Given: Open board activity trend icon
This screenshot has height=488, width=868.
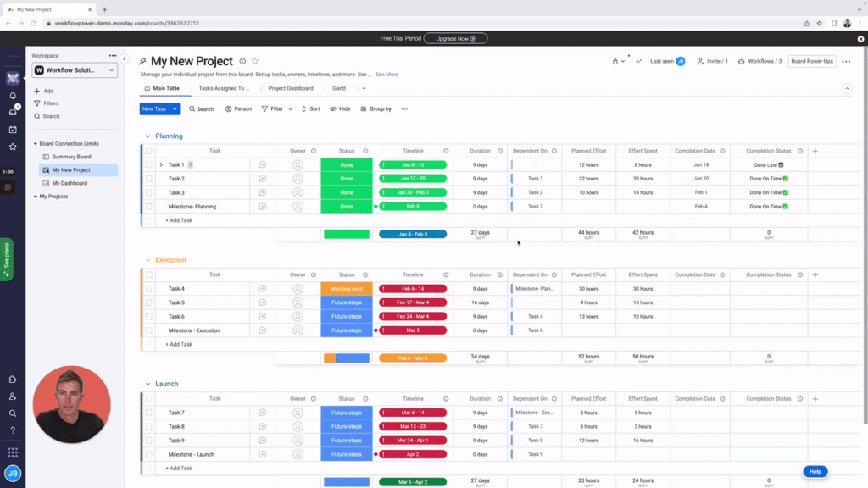Looking at the screenshot, I should point(638,61).
